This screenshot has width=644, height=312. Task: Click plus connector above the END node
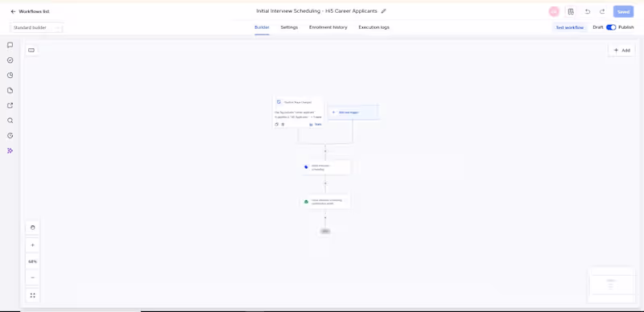pyautogui.click(x=325, y=217)
